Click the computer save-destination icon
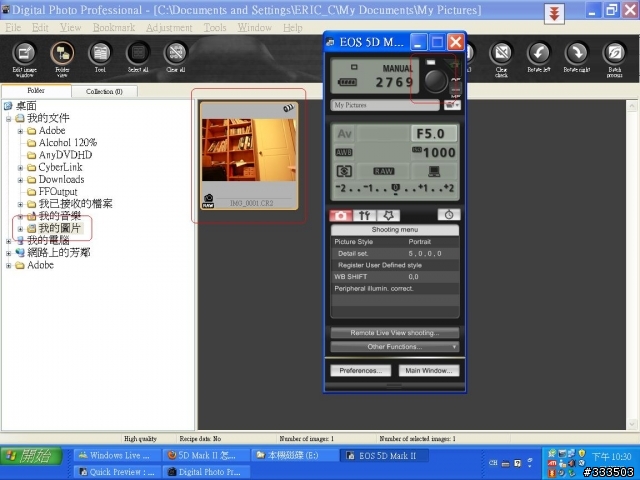Image resolution: width=640 pixels, height=480 pixels. pyautogui.click(x=434, y=171)
